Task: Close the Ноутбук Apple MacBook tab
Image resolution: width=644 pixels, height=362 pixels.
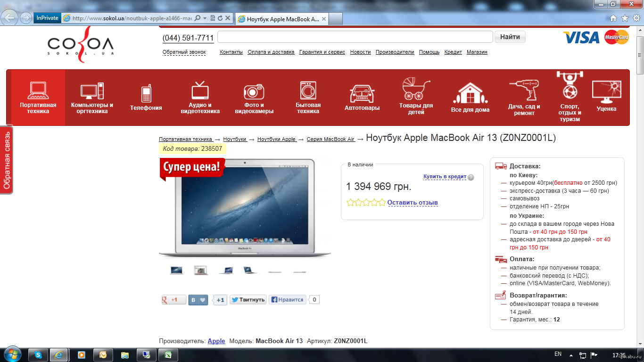Action: tap(324, 19)
